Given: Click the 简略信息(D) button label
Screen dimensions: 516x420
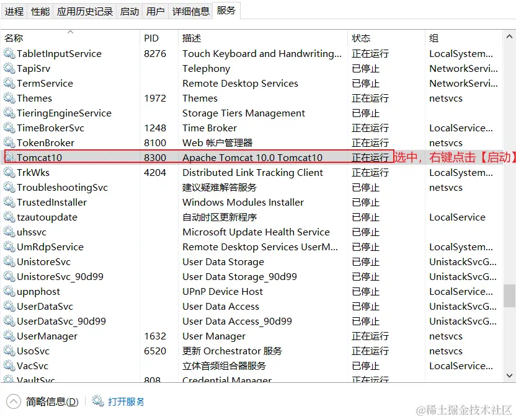Looking at the screenshot, I should tap(52, 401).
